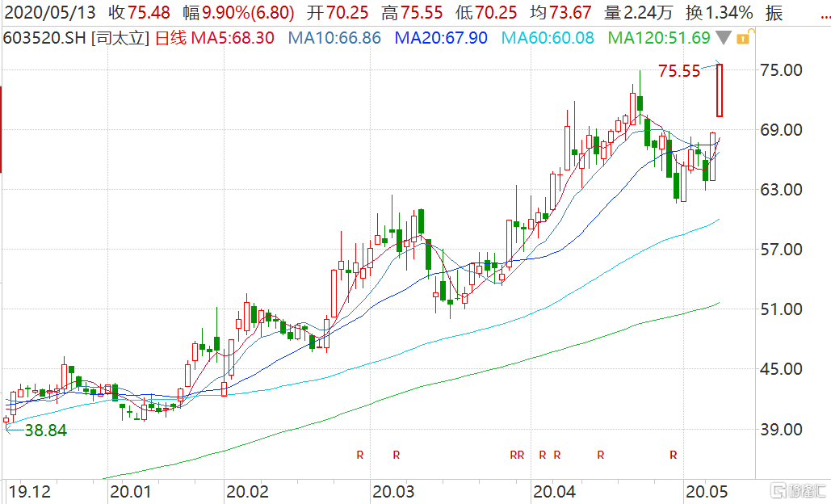Screen dimensions: 831x504
Task: Click the date 2020/05/13 in header
Action: pyautogui.click(x=50, y=12)
